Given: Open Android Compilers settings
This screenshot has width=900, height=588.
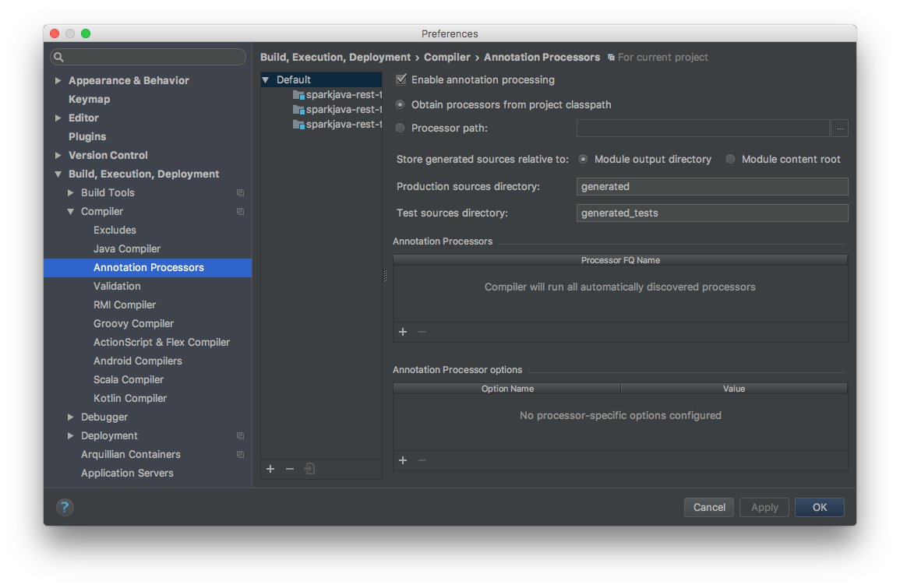Looking at the screenshot, I should 138,361.
